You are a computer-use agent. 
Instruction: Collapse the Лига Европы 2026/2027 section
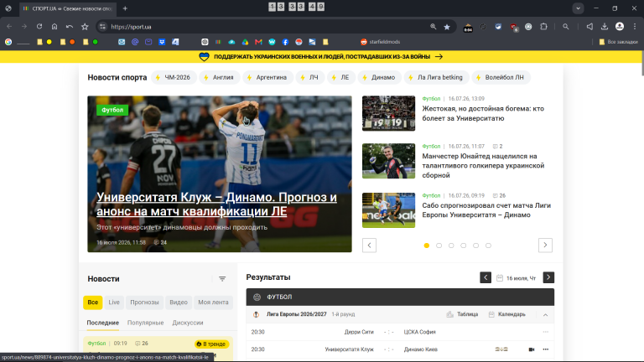(545, 315)
